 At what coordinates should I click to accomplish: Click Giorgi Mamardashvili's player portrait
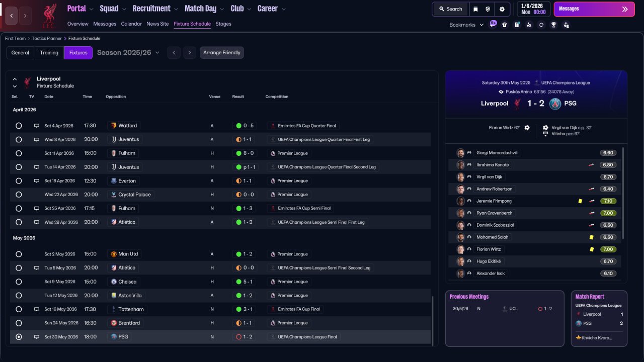point(460,153)
